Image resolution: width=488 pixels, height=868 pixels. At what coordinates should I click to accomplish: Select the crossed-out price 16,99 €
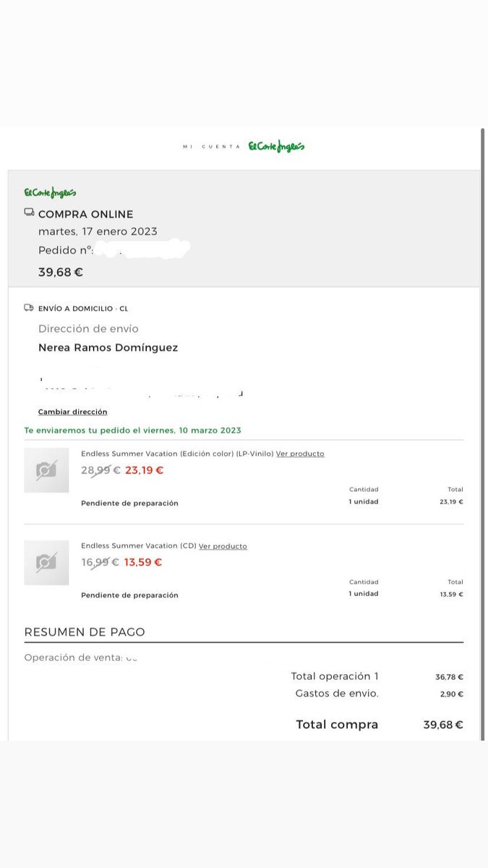100,562
